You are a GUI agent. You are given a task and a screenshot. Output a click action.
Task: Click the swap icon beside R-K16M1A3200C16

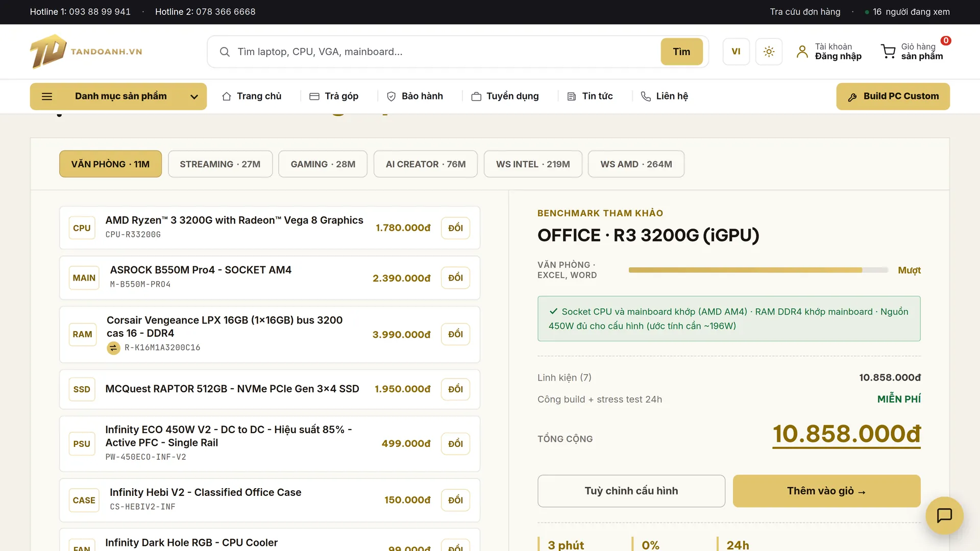(x=113, y=348)
